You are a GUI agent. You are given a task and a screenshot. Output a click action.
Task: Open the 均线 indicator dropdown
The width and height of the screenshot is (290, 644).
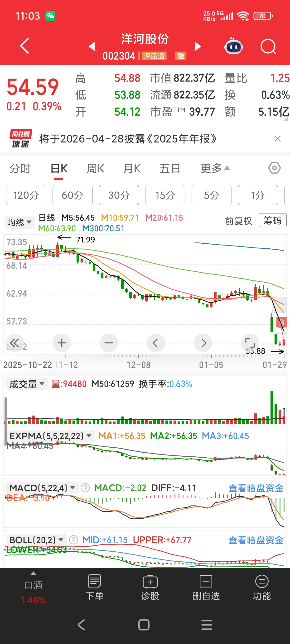(x=19, y=222)
